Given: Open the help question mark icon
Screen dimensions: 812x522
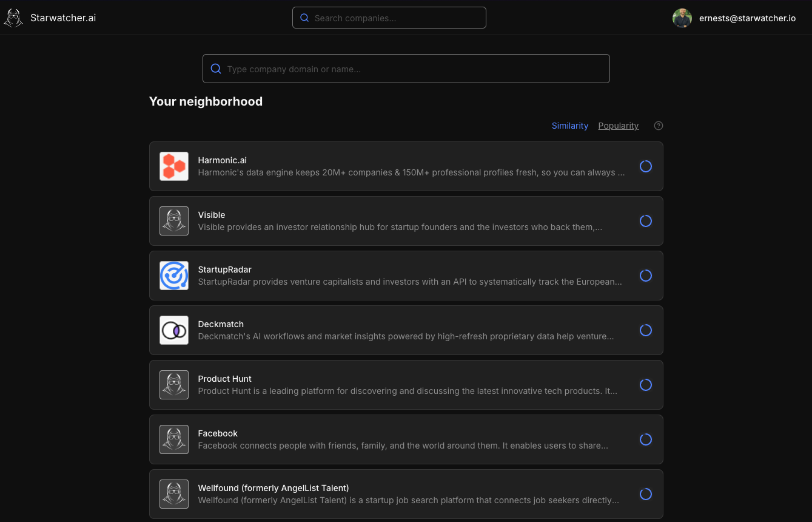Looking at the screenshot, I should pyautogui.click(x=659, y=126).
